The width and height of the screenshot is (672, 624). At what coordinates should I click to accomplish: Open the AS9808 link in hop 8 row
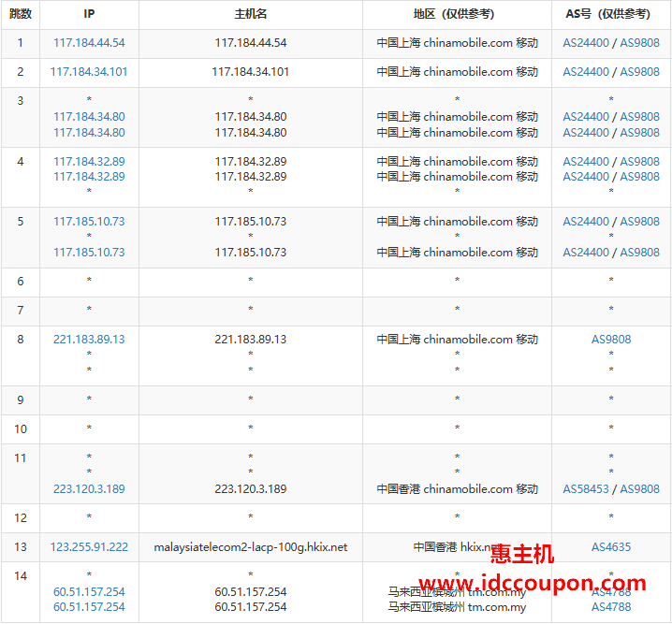pos(611,340)
